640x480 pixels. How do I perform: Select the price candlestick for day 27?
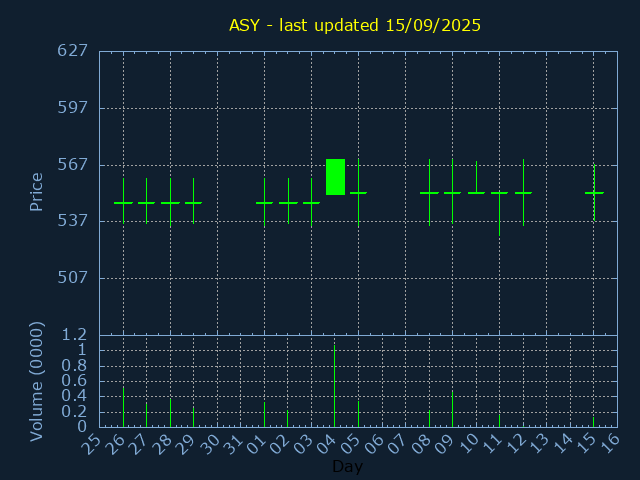coord(147,201)
